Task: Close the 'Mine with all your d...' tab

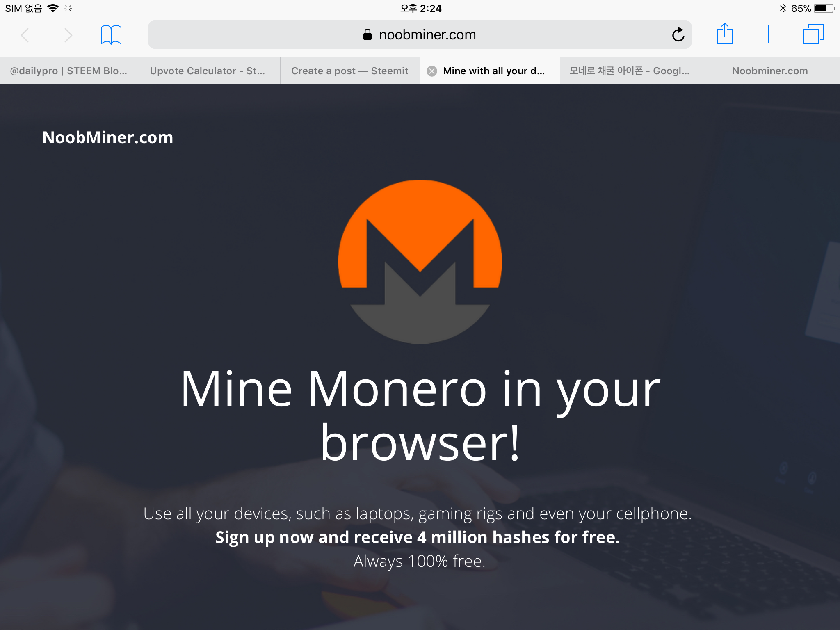Action: tap(431, 71)
